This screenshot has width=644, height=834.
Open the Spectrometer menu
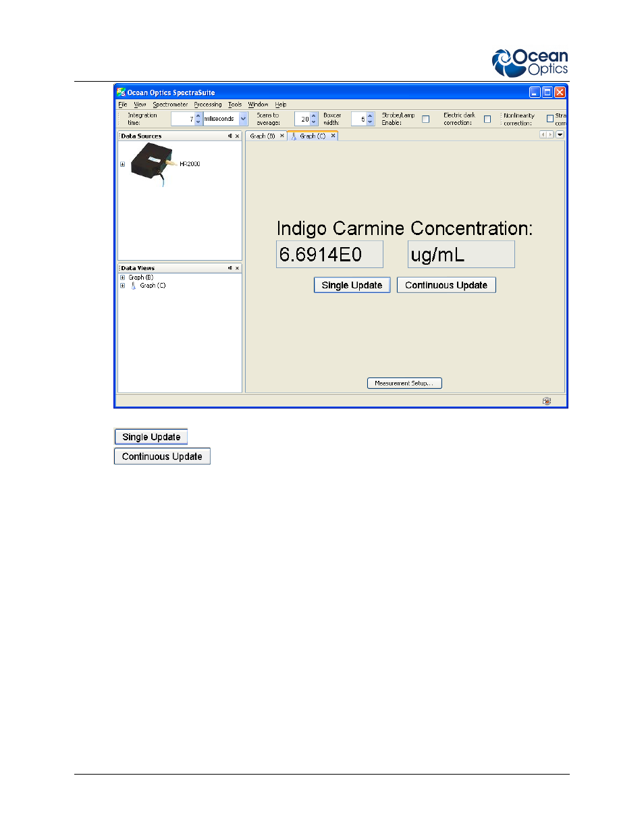coord(170,105)
